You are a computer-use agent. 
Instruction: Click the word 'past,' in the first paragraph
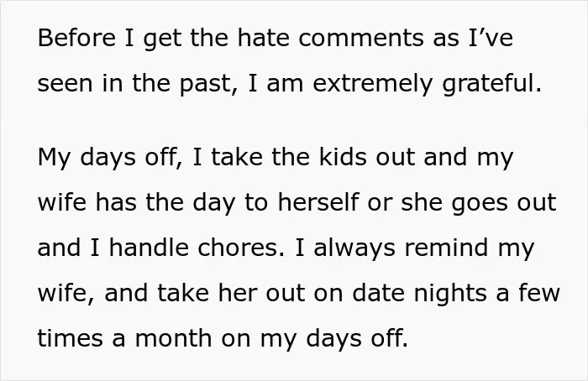(x=209, y=84)
